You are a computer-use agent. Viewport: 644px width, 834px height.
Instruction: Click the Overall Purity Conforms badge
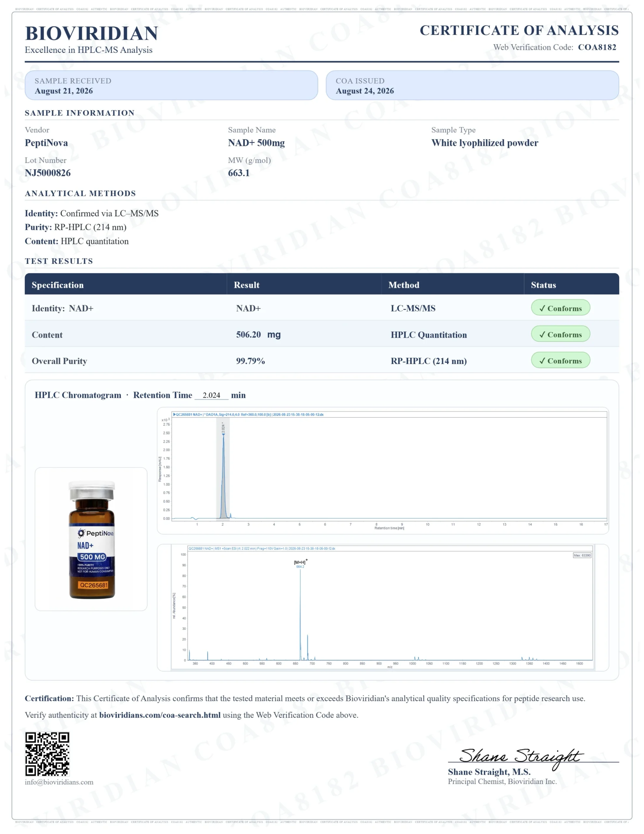point(560,361)
